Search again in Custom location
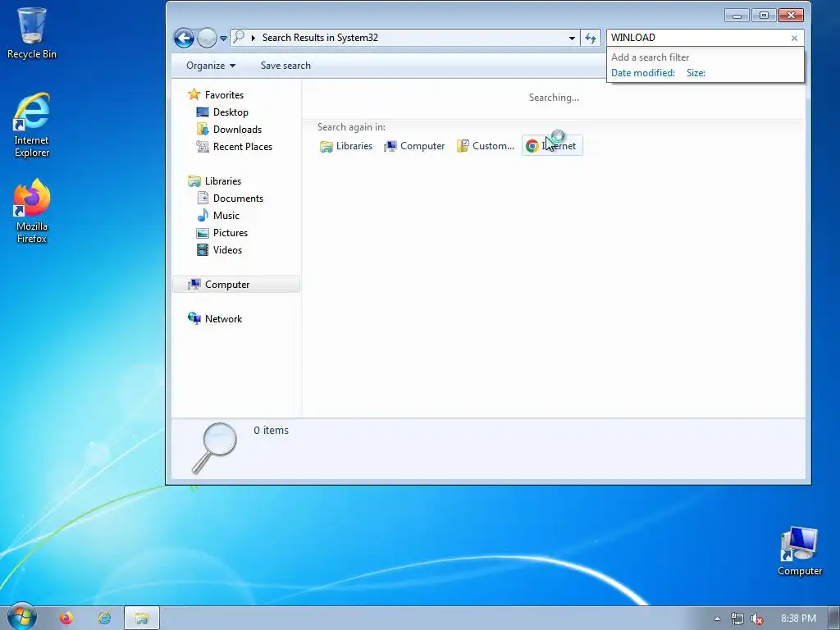 pyautogui.click(x=486, y=146)
